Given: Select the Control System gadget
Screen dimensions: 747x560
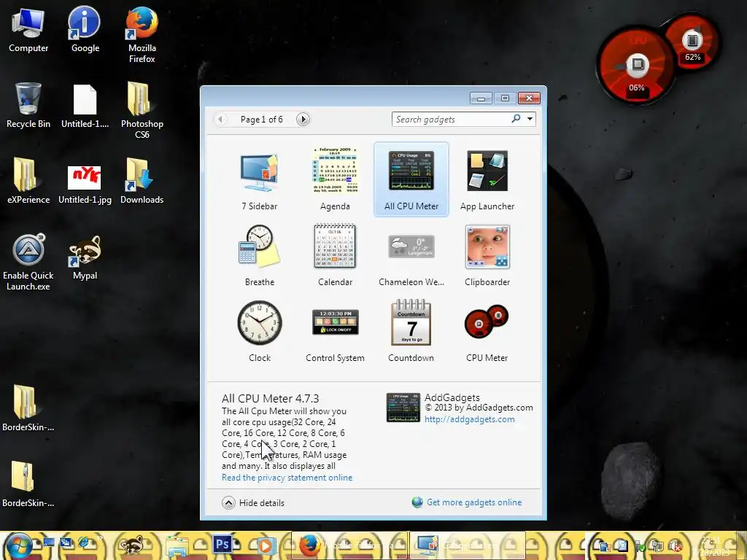Looking at the screenshot, I should tap(335, 331).
